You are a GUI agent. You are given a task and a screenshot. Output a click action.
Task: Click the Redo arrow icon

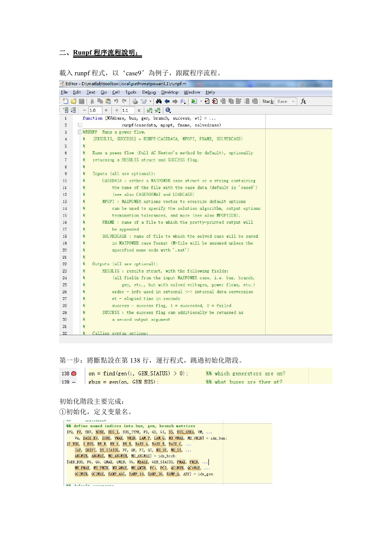pyautogui.click(x=124, y=102)
